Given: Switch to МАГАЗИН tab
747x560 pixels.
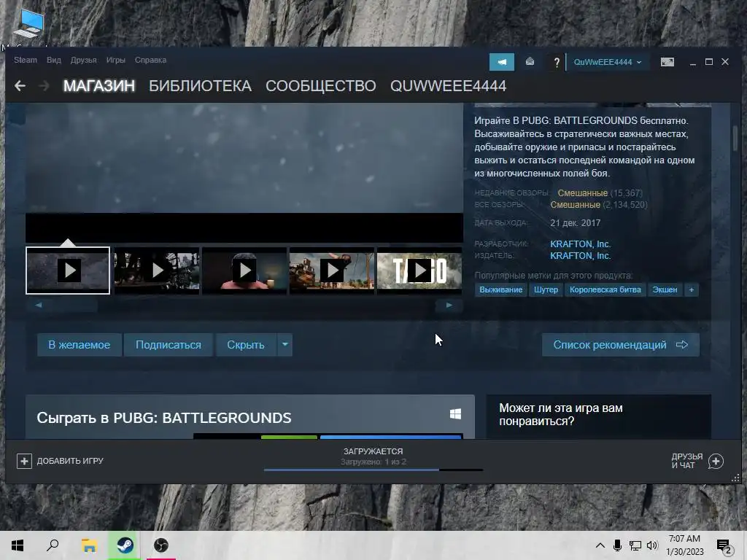Looking at the screenshot, I should pyautogui.click(x=99, y=86).
